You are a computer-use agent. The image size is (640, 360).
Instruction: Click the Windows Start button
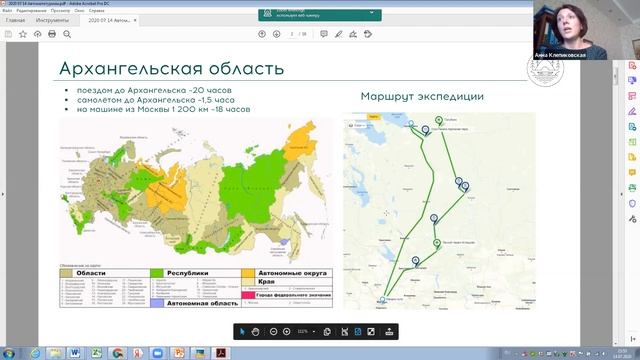pos(9,353)
